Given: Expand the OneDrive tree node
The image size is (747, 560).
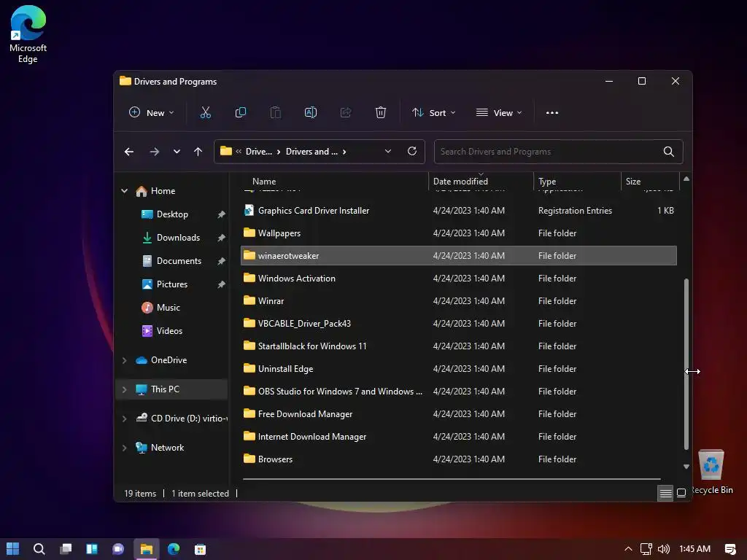Looking at the screenshot, I should point(124,360).
